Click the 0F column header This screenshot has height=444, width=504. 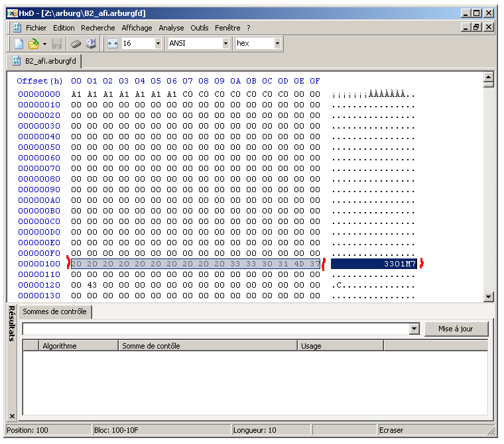[315, 81]
